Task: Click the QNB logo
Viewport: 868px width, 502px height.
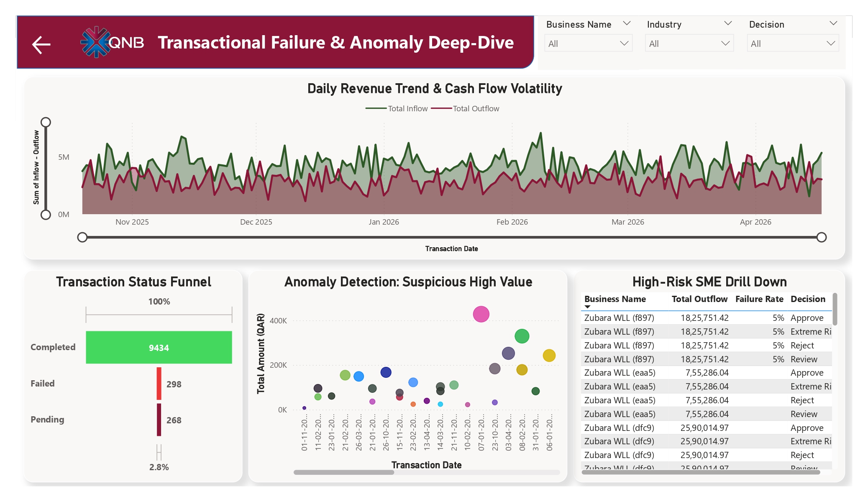Action: click(x=112, y=42)
